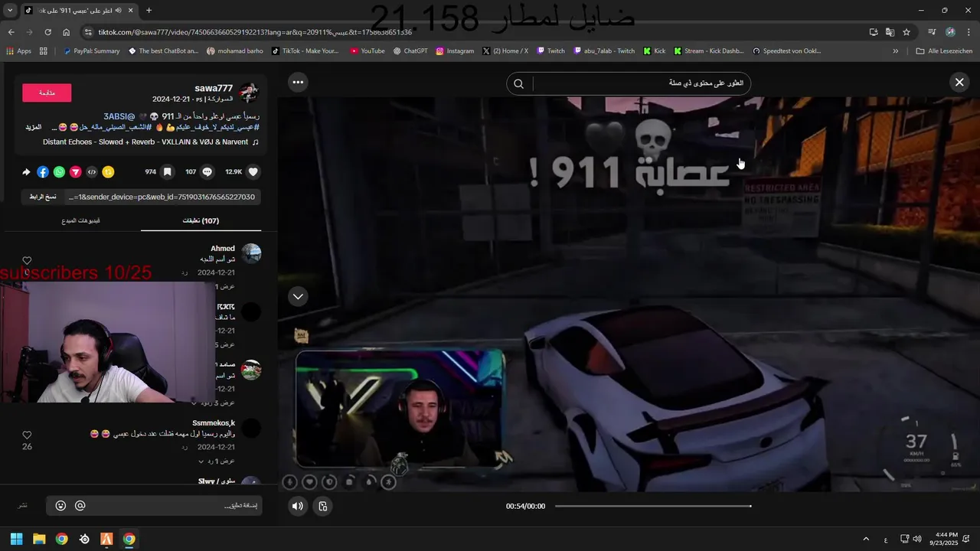Bookmark the video with the save icon

[167, 172]
